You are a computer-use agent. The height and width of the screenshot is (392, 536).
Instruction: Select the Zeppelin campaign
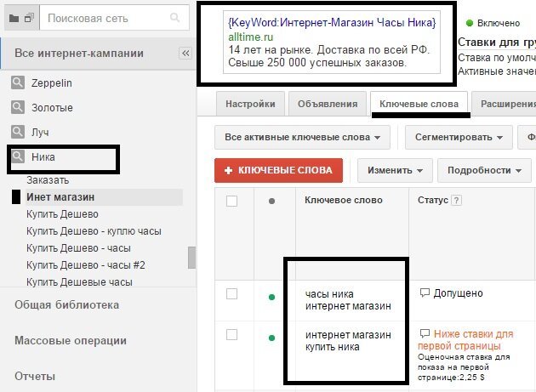[x=52, y=83]
